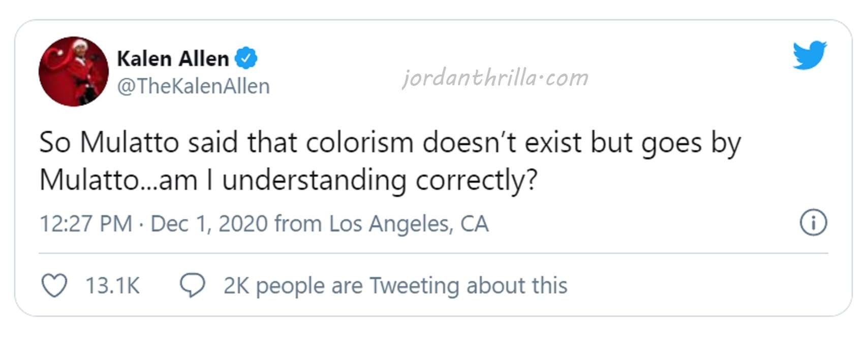Click the Twitter bird logo
This screenshot has height=338, width=868.
click(x=810, y=55)
